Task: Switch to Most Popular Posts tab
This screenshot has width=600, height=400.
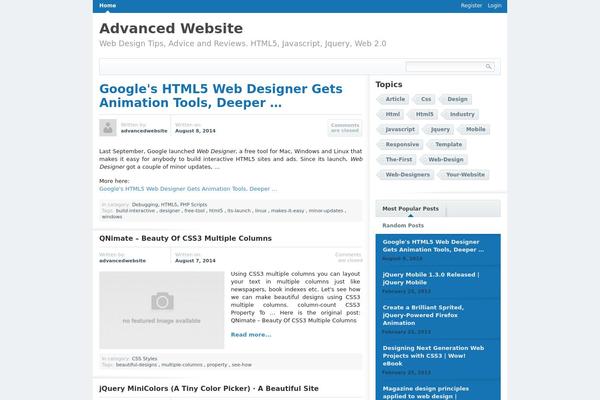Action: (411, 209)
